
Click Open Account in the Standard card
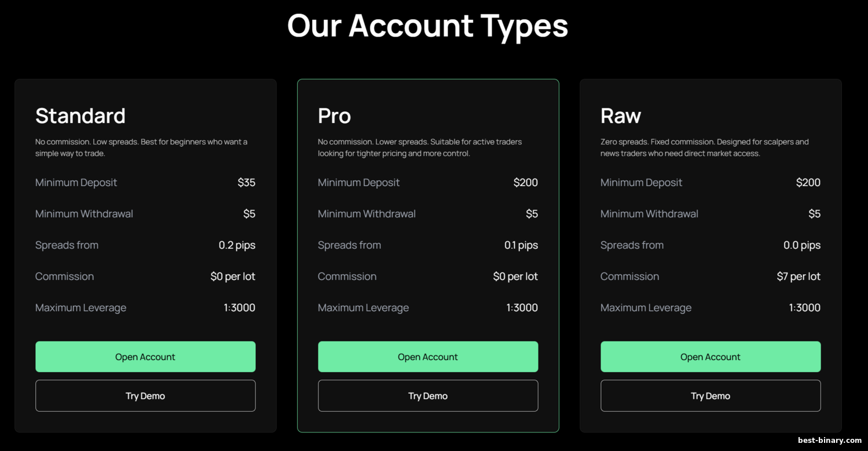tap(145, 357)
